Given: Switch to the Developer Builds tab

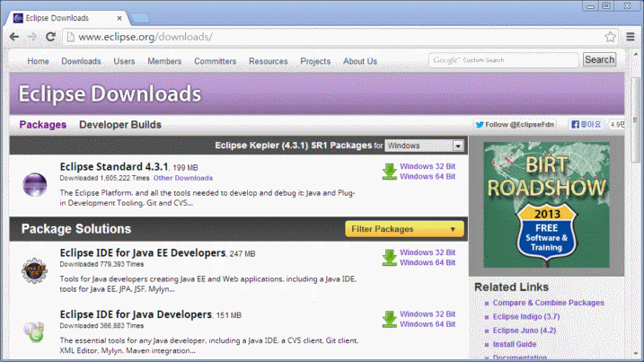Looking at the screenshot, I should 120,125.
